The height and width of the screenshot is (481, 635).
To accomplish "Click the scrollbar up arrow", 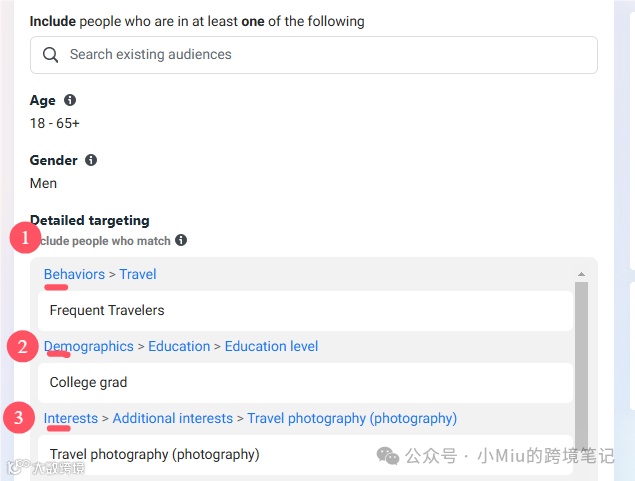I will click(x=581, y=274).
